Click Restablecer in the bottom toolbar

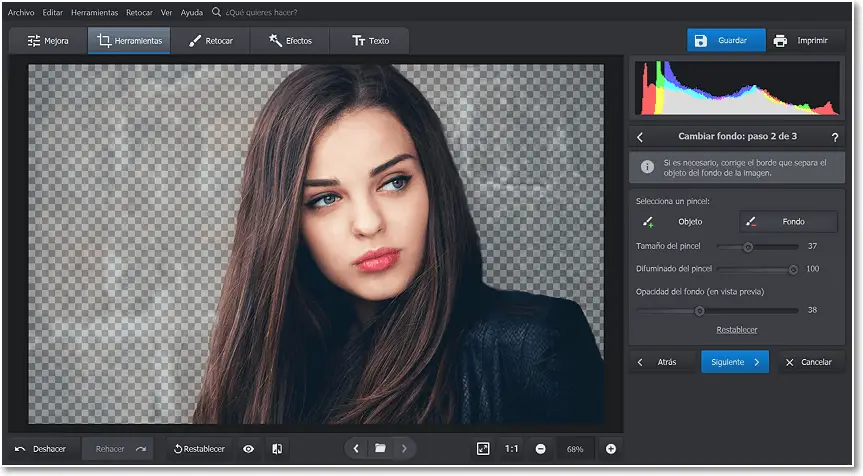point(199,449)
